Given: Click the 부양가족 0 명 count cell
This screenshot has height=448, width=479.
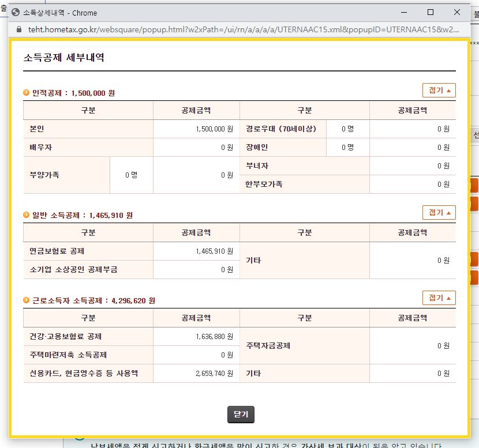Looking at the screenshot, I should (131, 175).
